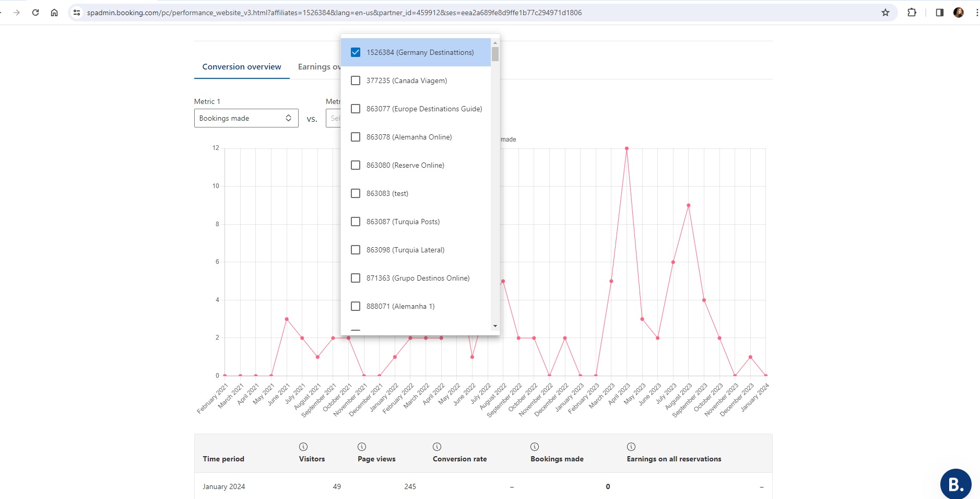
Task: Check the 863087 (Turquia Posts) checkbox
Action: pos(356,222)
